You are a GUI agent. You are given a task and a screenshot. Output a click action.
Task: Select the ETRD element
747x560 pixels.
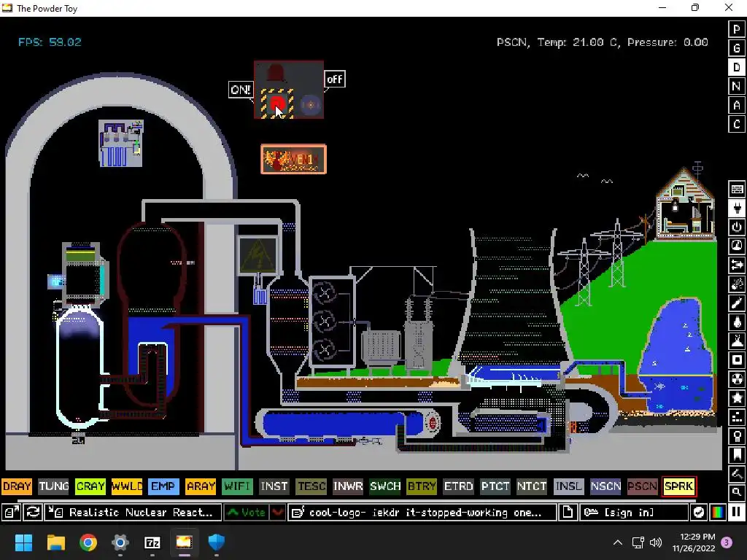tap(458, 486)
